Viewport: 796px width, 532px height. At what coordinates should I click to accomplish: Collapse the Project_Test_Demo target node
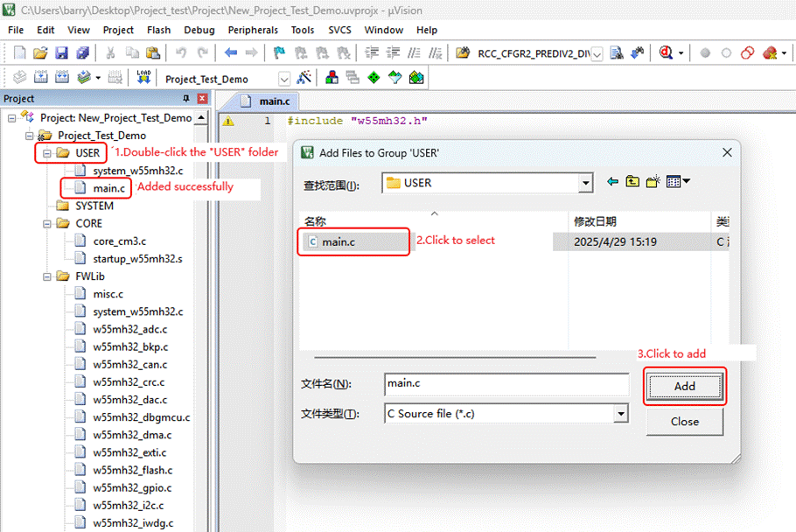pyautogui.click(x=30, y=136)
